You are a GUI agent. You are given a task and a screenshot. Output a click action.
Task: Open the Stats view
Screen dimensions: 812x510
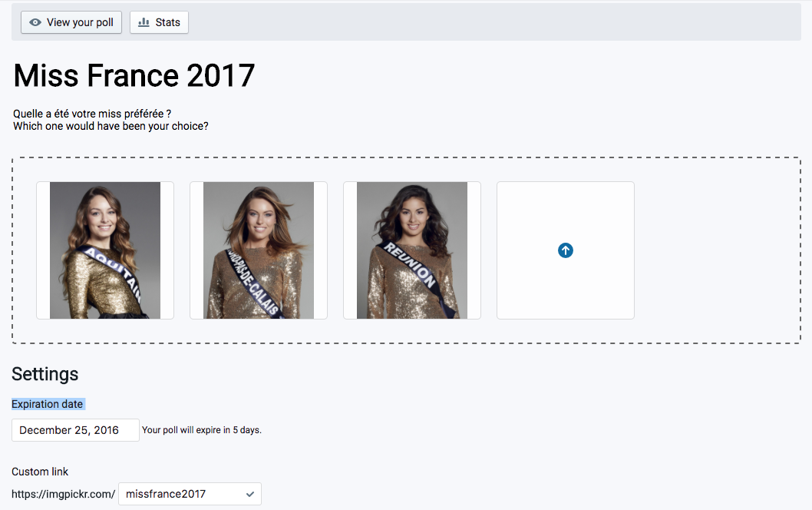click(x=159, y=22)
